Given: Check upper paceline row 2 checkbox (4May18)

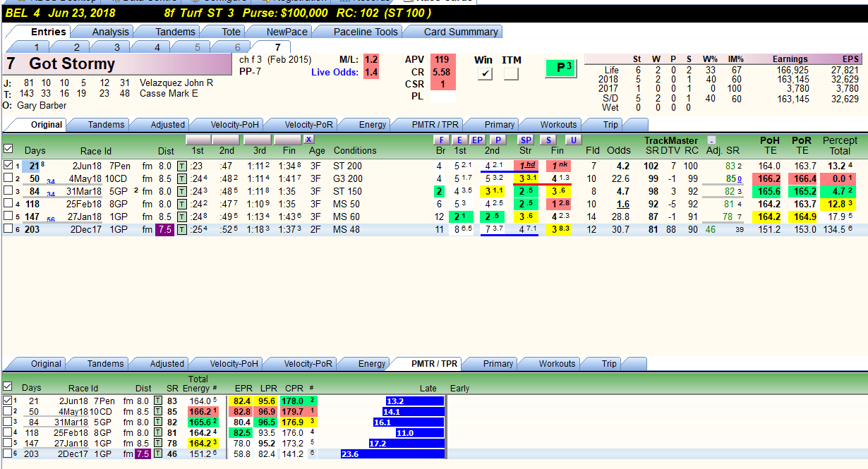Looking at the screenshot, I should 8,178.
